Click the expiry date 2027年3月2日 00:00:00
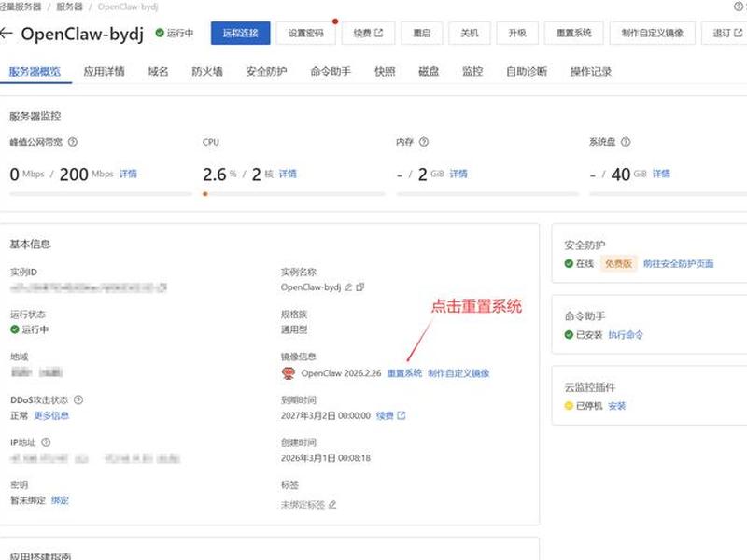This screenshot has width=747, height=560. (x=325, y=415)
